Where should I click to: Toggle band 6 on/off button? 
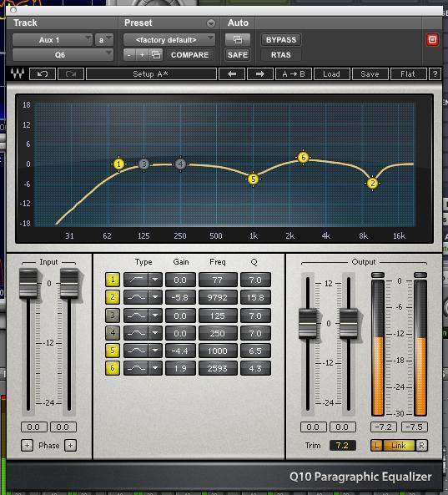[113, 368]
